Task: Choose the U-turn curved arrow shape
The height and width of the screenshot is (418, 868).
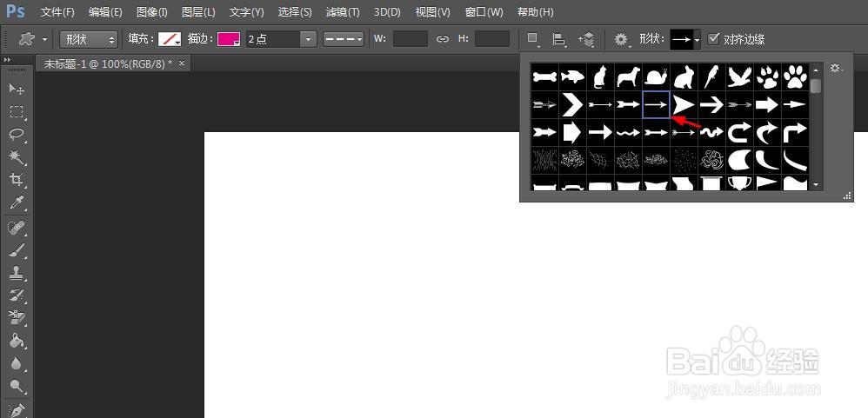Action: (x=739, y=132)
